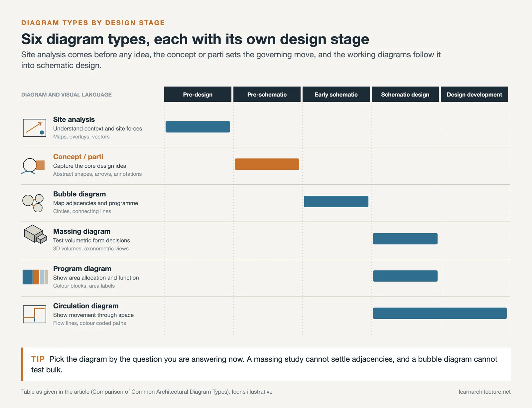Viewport: 532px width, 408px height.
Task: Select the Schematic design column header
Action: (405, 94)
